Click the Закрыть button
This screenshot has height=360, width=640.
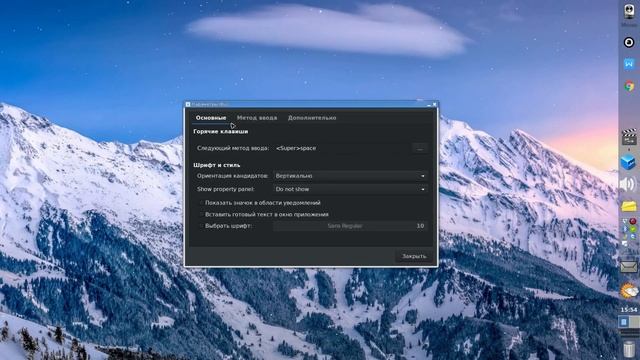coord(414,256)
